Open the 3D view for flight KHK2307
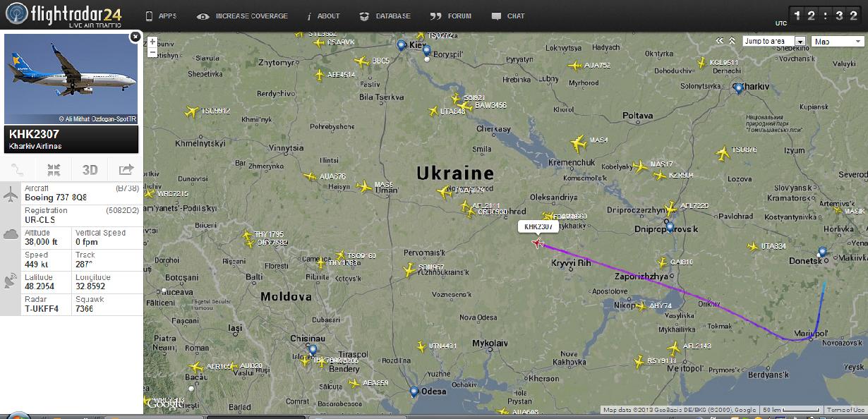The width and height of the screenshot is (868, 419). coord(90,169)
